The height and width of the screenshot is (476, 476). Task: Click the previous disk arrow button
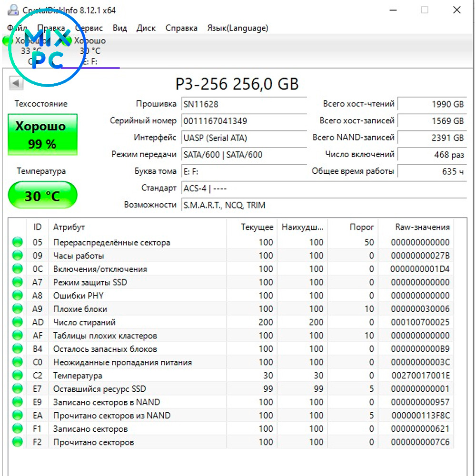[16, 83]
